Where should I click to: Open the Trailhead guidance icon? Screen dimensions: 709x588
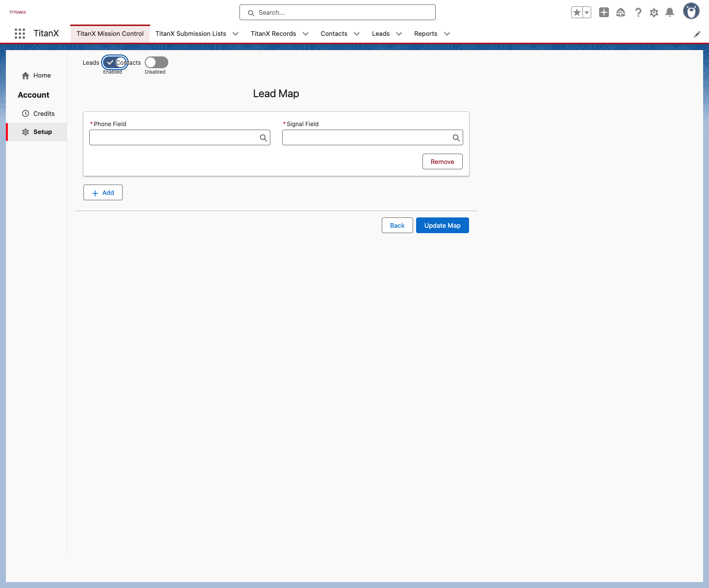[621, 13]
